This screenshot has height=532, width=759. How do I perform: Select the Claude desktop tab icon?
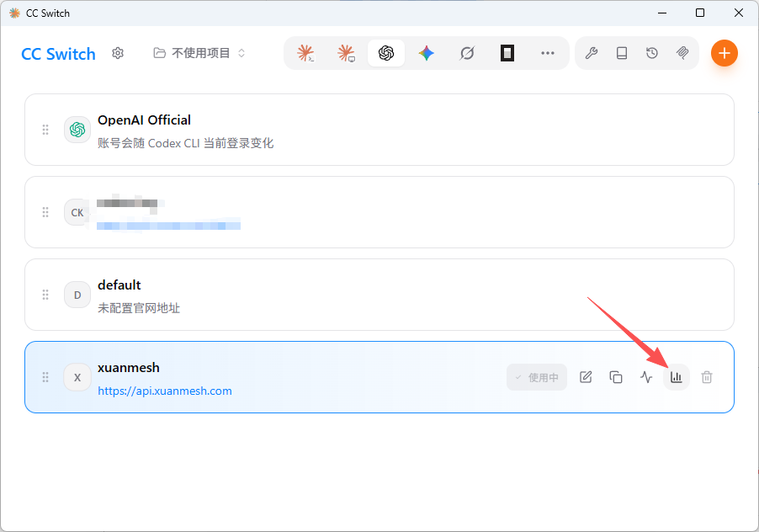pos(346,53)
